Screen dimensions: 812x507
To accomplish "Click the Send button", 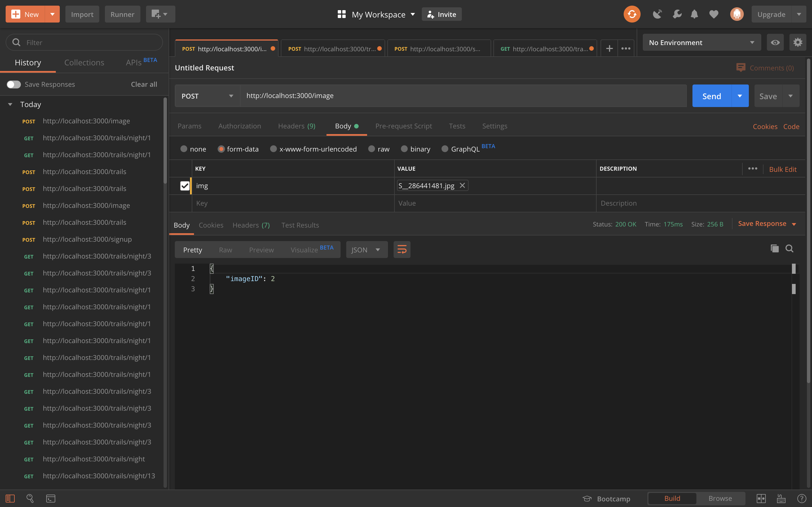I will point(711,96).
